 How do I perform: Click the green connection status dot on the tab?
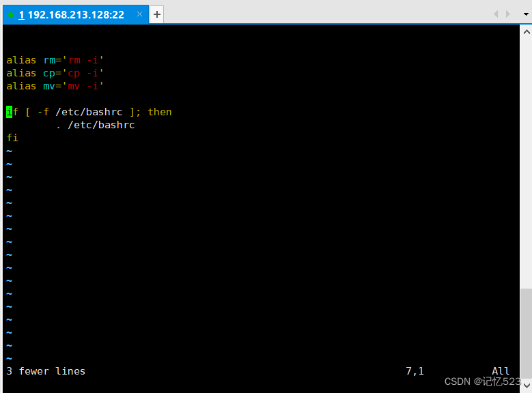[11, 14]
